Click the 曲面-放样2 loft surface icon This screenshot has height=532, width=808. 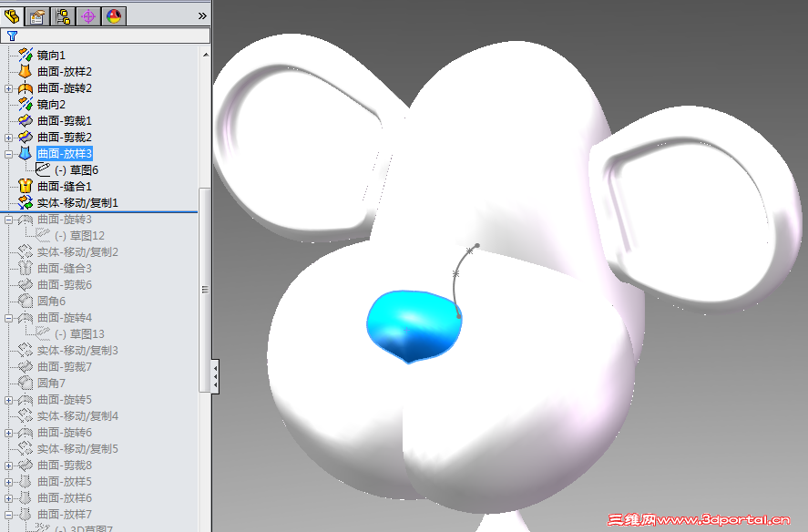(x=26, y=71)
